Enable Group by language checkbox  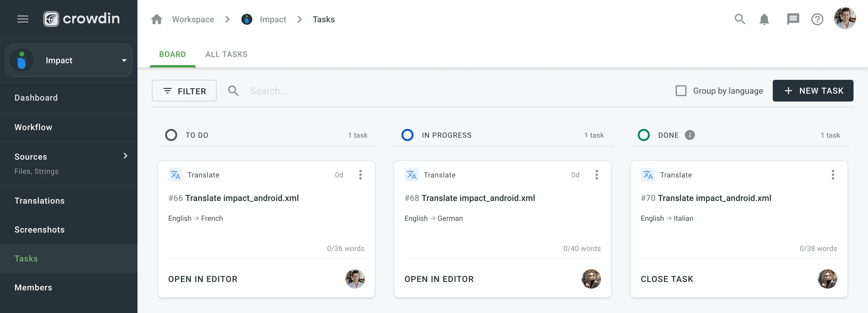681,91
